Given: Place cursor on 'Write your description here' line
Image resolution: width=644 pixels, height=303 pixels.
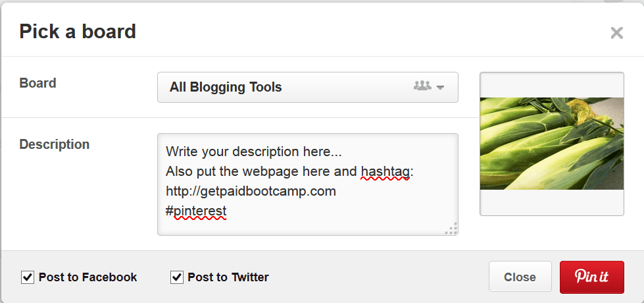Looking at the screenshot, I should coord(253,151).
